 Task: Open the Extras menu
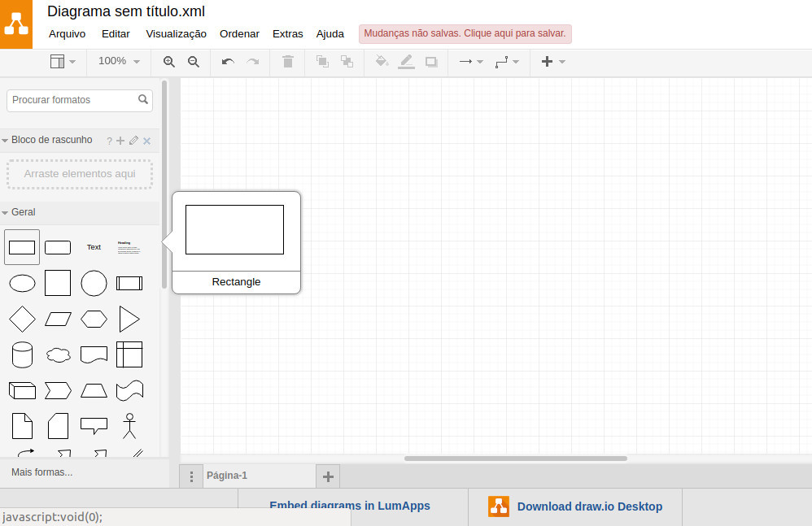pos(287,33)
